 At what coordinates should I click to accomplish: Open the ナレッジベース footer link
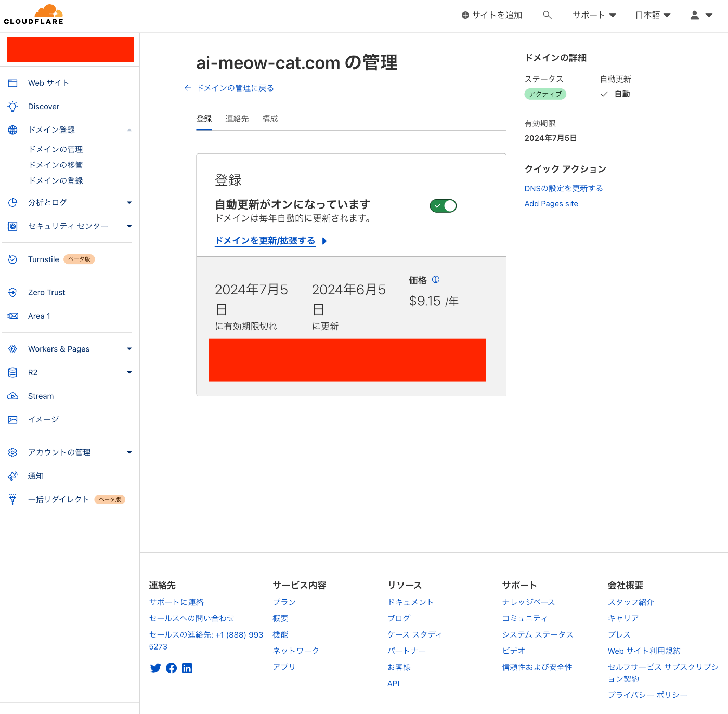click(x=528, y=602)
